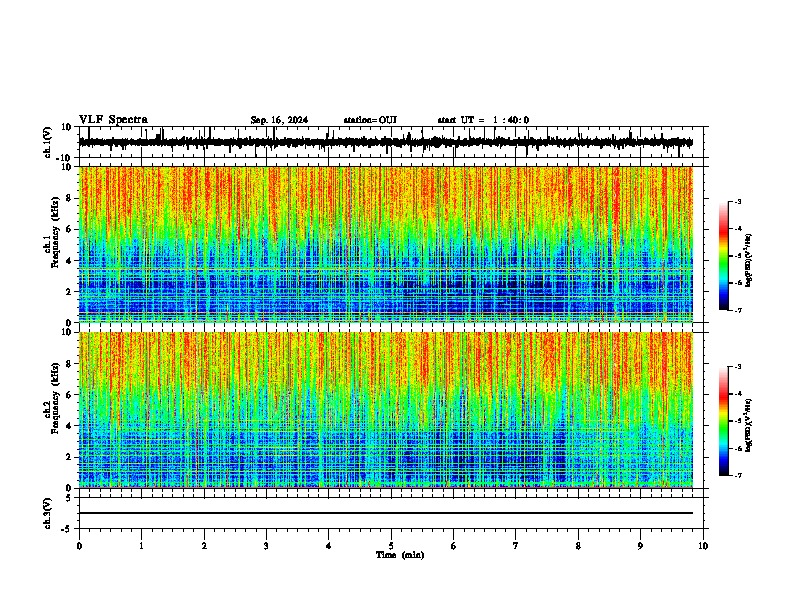Click the "6" kHz tick of ch.2 spectrogram
792x612 pixels.
point(70,394)
